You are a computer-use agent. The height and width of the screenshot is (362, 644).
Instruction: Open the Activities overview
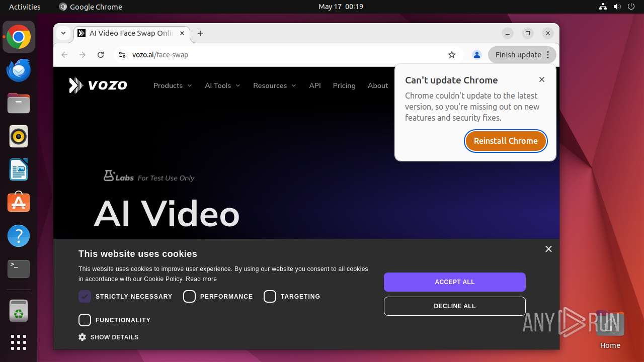point(25,7)
